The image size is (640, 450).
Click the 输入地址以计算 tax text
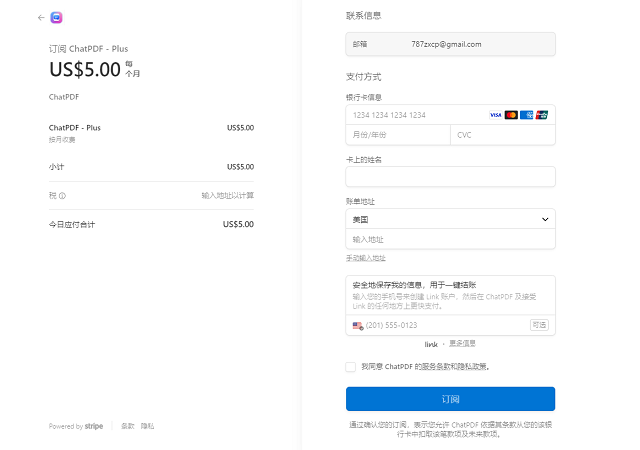pyautogui.click(x=228, y=196)
